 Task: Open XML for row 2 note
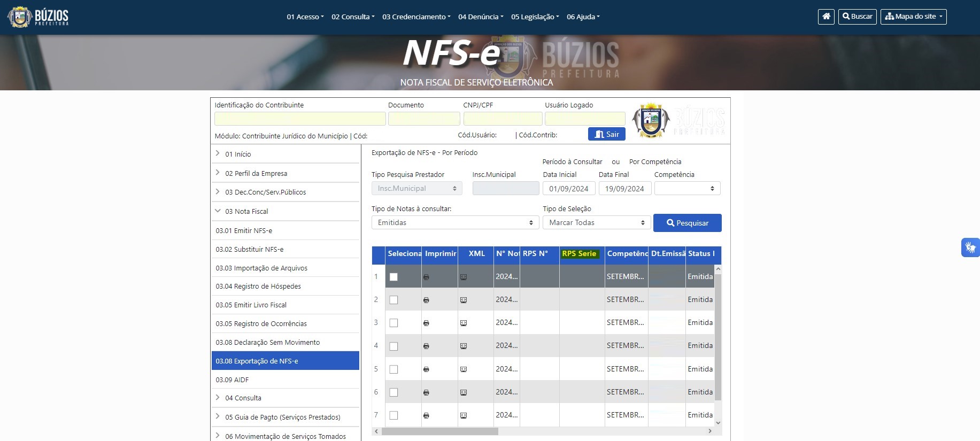click(464, 300)
